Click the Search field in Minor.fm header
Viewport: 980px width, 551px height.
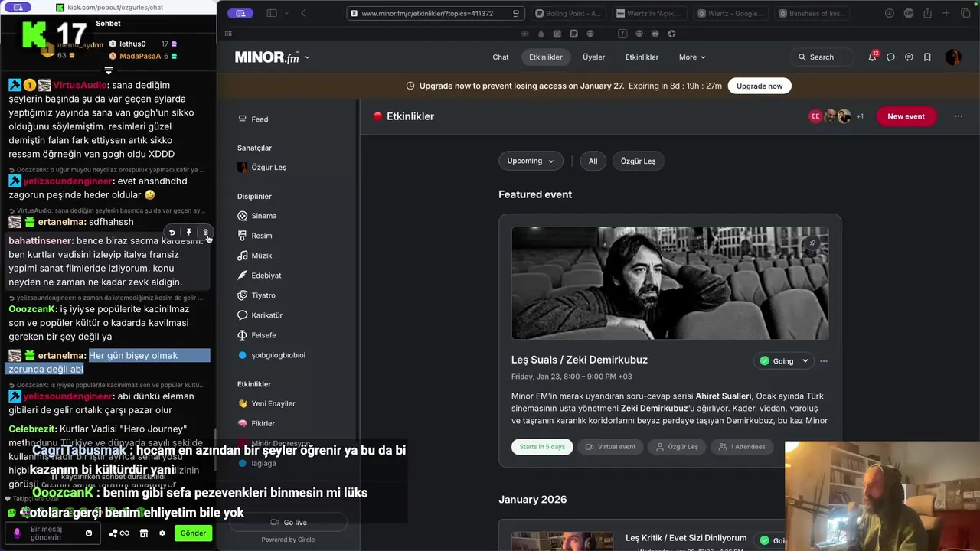coord(822,57)
